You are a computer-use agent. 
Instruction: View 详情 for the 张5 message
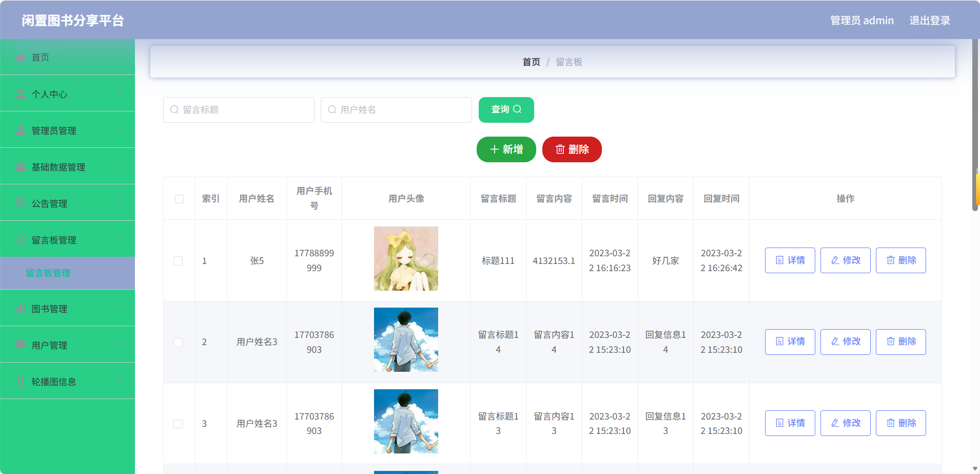point(790,260)
